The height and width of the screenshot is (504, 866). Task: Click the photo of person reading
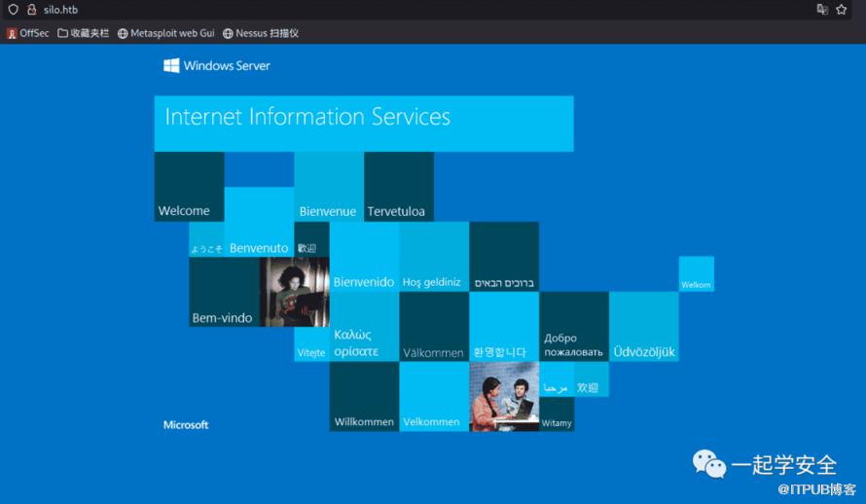[x=295, y=292]
